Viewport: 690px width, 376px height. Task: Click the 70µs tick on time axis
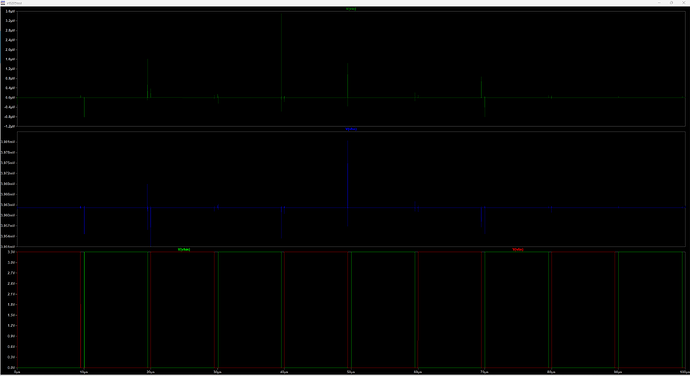(x=484, y=372)
